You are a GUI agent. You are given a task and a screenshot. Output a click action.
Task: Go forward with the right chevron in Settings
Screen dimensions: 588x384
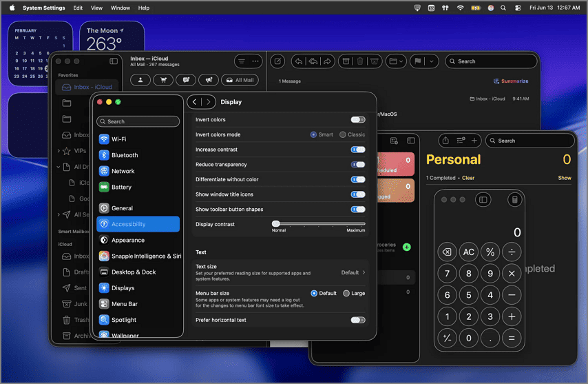209,102
